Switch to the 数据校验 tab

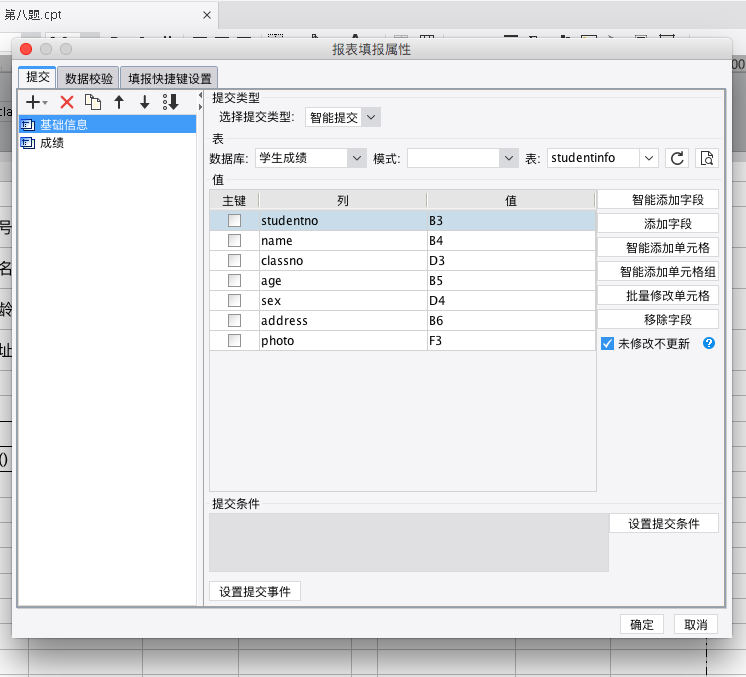tap(89, 78)
